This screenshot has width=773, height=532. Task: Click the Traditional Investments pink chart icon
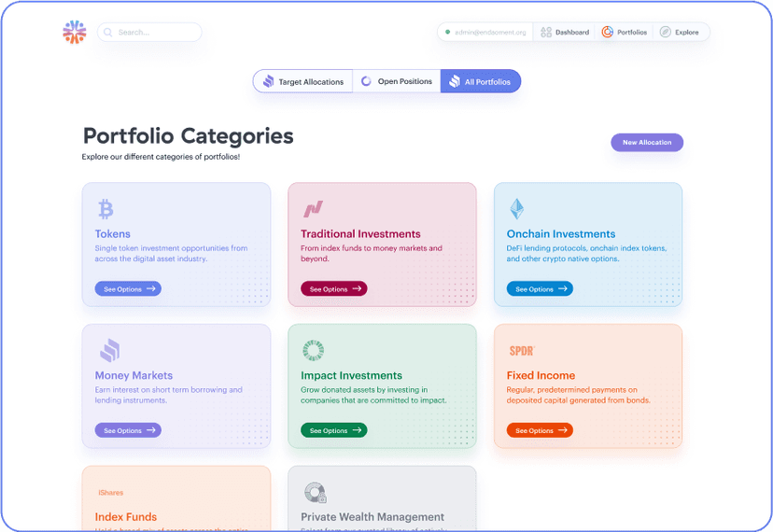point(312,209)
